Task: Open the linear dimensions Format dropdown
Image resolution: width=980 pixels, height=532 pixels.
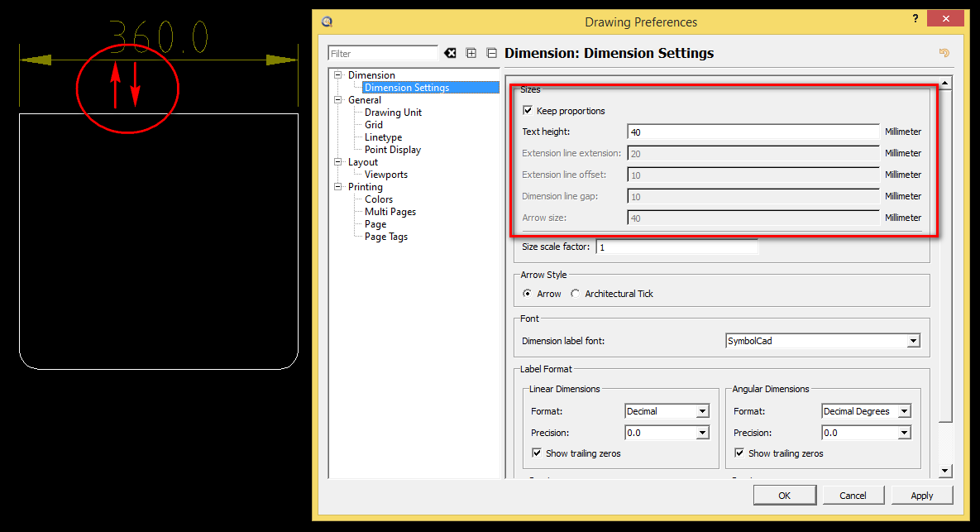Action: click(702, 411)
